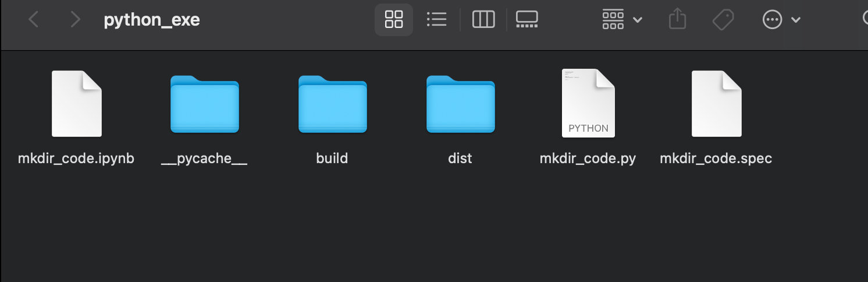Click the python_exe window title
This screenshot has height=282, width=868.
[x=152, y=20]
